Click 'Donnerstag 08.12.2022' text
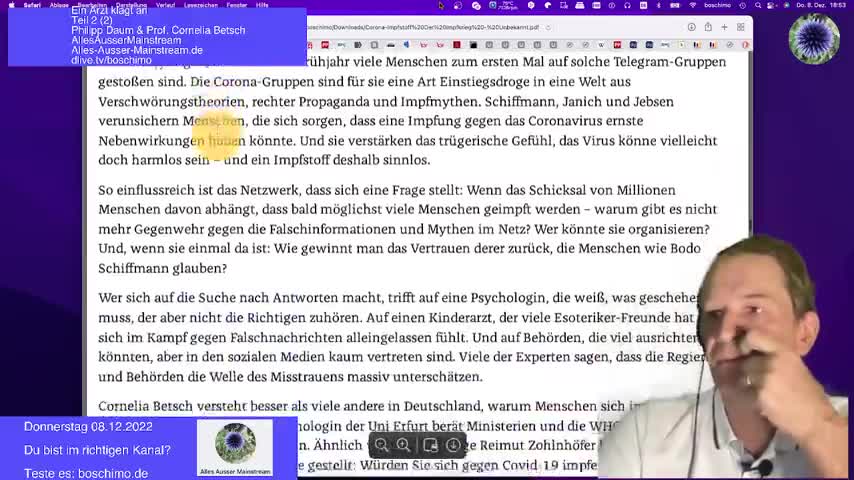The width and height of the screenshot is (854, 480). (x=88, y=427)
